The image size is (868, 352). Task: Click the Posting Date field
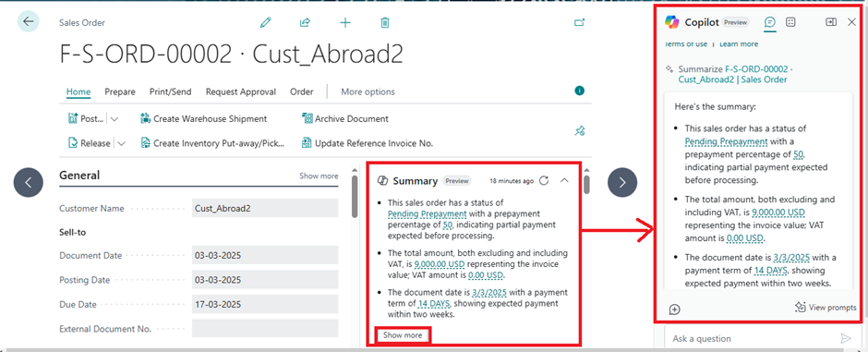(265, 280)
